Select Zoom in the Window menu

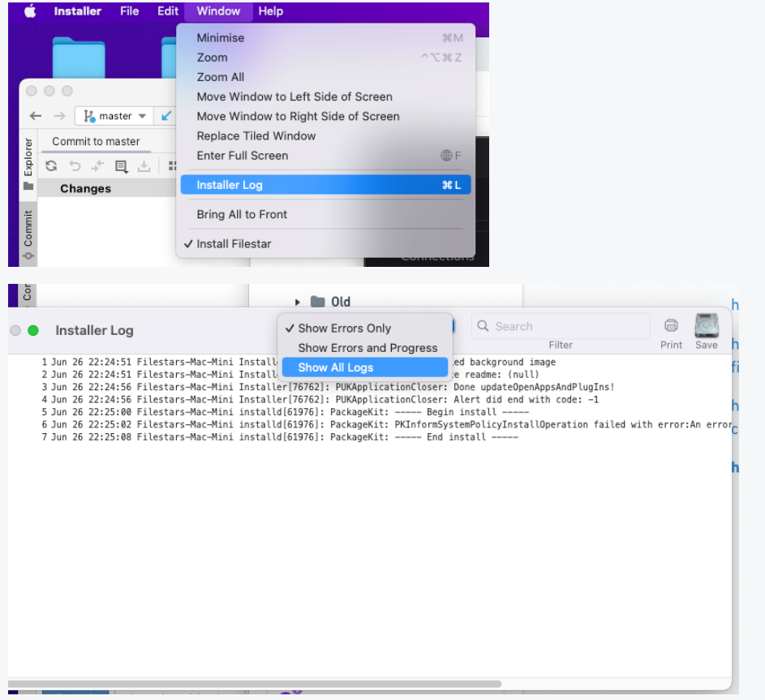coord(325,58)
